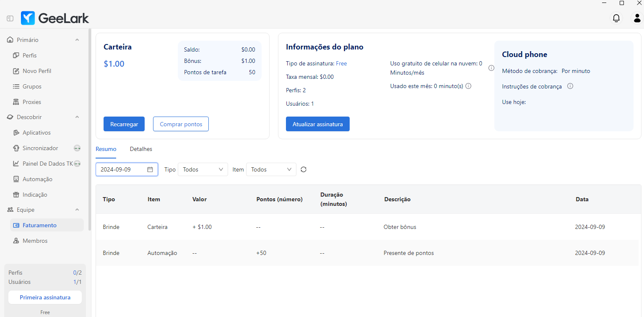Click the +50 points cell
This screenshot has width=644, height=317.
261,253
